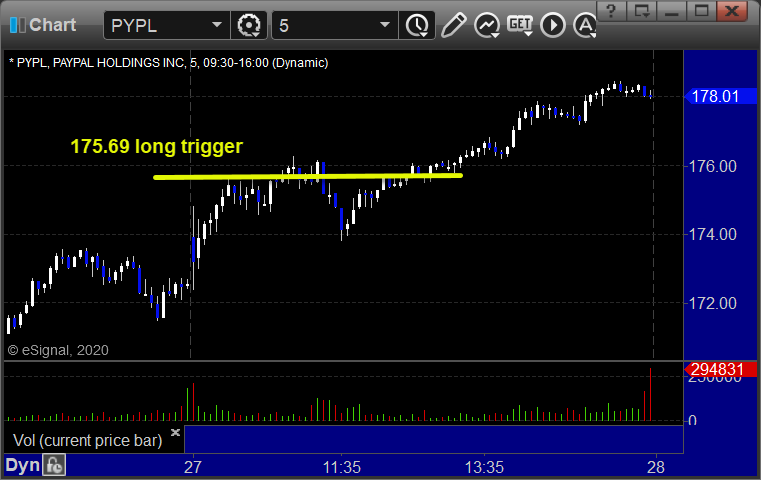Click the Vol (current price bar) label
761x480 pixels.
point(87,440)
